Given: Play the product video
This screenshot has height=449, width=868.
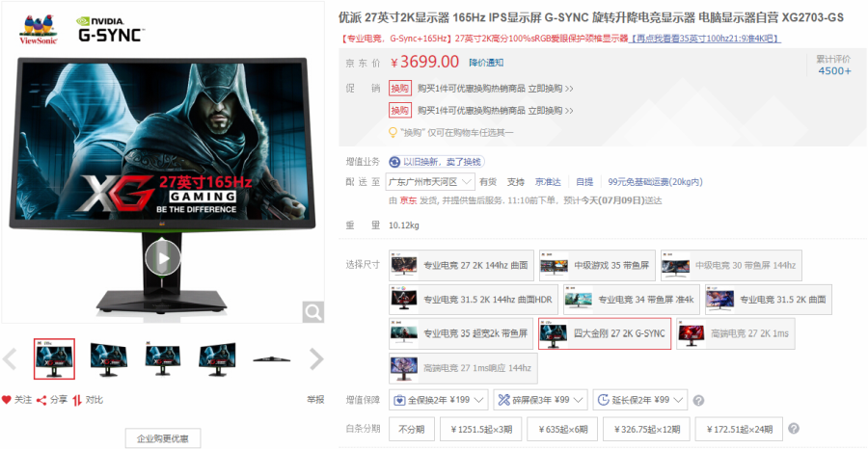Looking at the screenshot, I should click(163, 258).
